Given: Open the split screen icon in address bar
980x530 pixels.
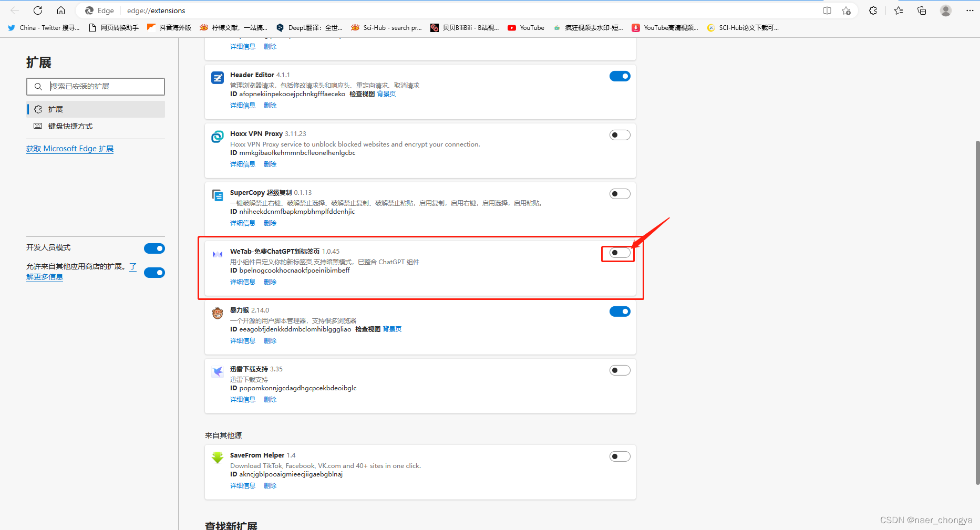Looking at the screenshot, I should [x=827, y=11].
